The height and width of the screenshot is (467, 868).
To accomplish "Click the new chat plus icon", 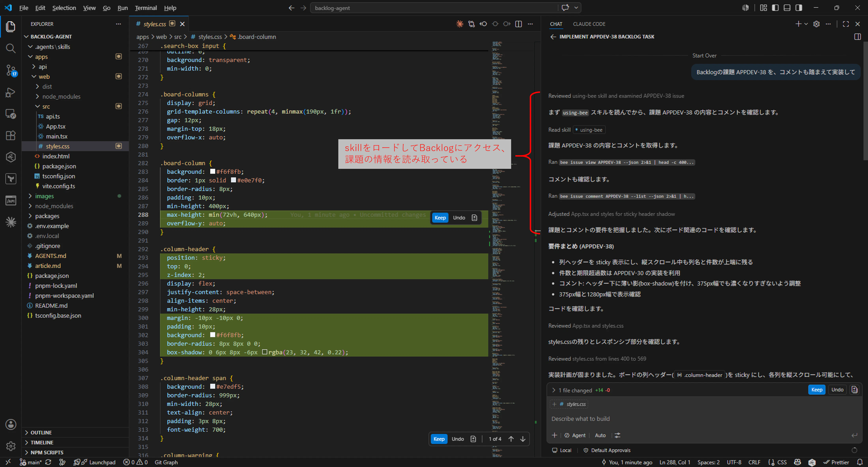I will pyautogui.click(x=798, y=24).
